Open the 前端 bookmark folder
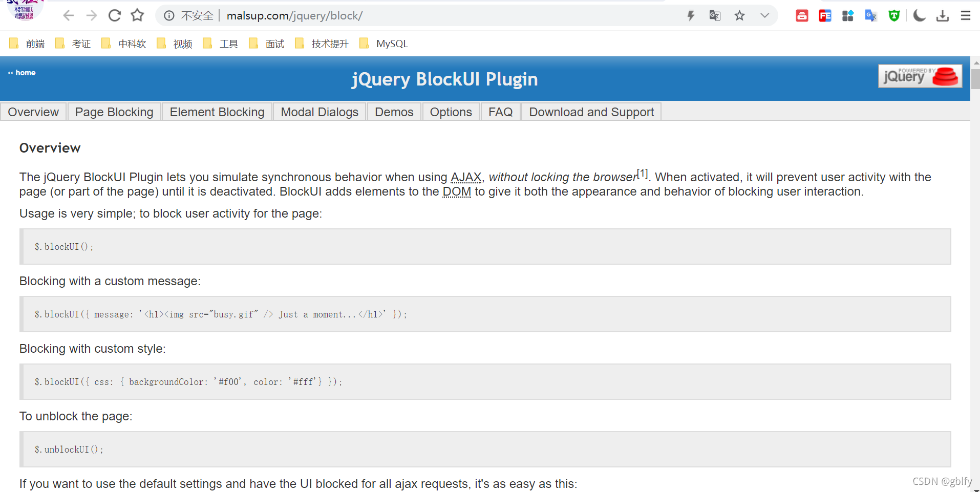Screen dimensions: 980x492 tap(27, 44)
